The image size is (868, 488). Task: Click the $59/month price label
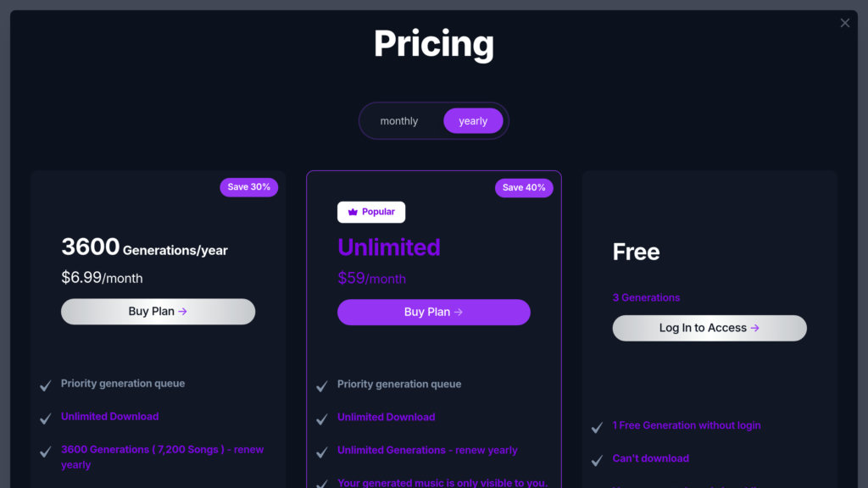click(371, 279)
